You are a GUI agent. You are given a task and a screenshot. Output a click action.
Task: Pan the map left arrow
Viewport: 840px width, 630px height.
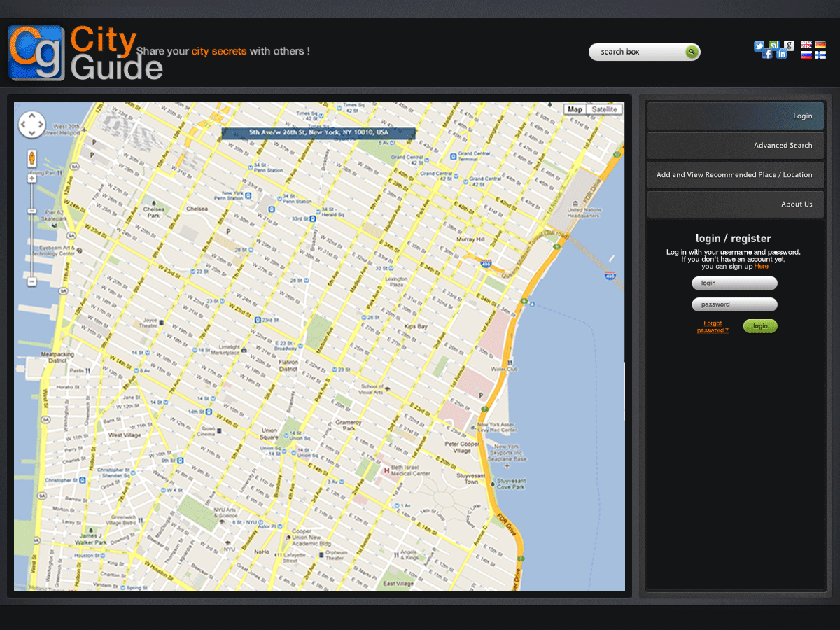tap(23, 125)
